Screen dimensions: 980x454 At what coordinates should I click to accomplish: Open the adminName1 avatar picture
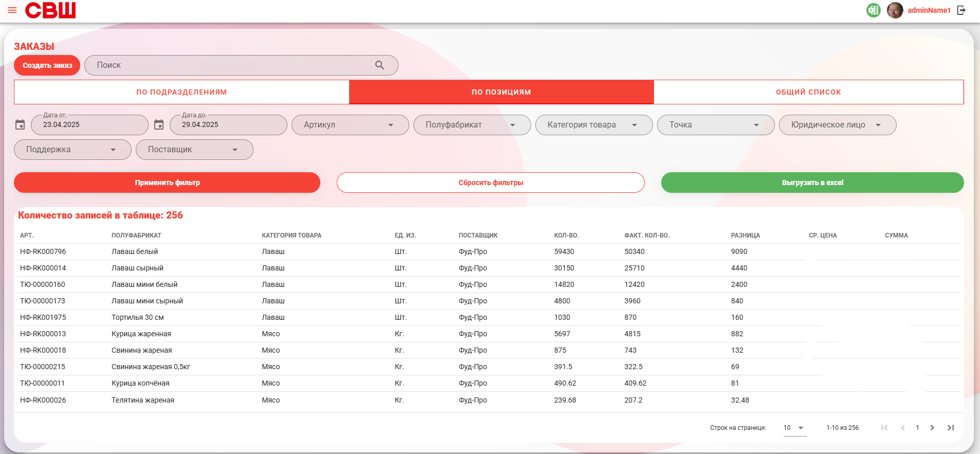(x=895, y=10)
